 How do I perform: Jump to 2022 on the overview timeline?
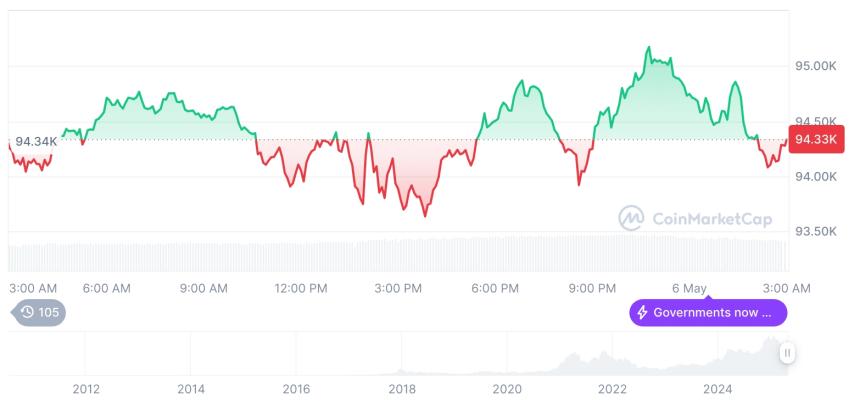pos(612,388)
